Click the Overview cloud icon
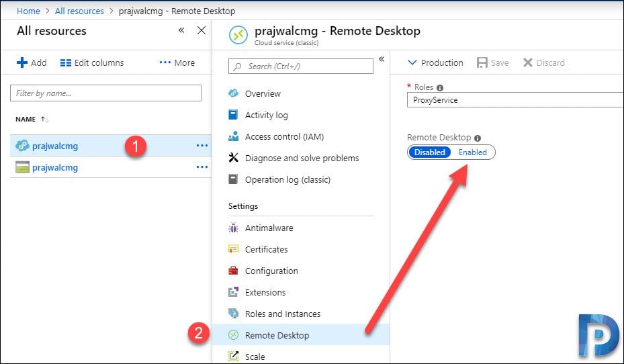Screen dimensions: 624x364 (233, 93)
